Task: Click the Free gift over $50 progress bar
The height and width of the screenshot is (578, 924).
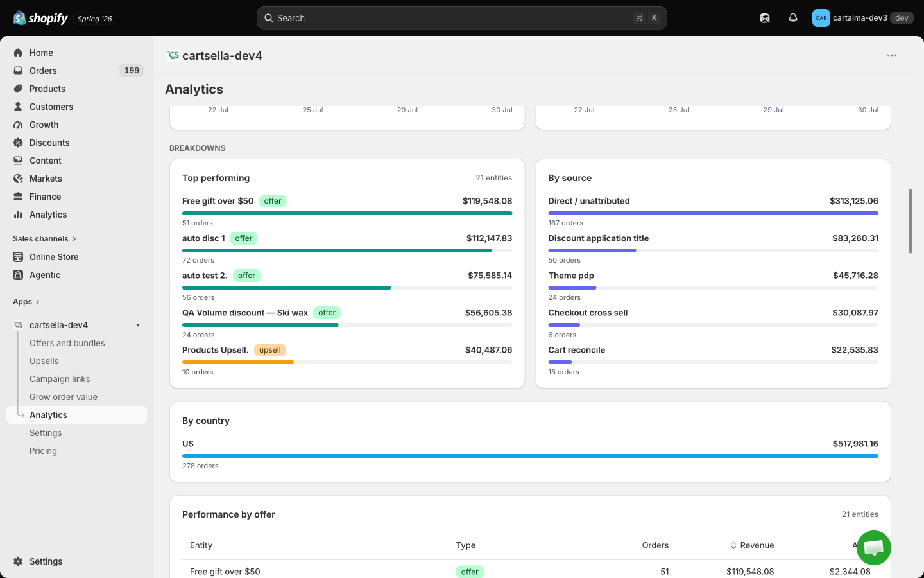Action: 347,213
